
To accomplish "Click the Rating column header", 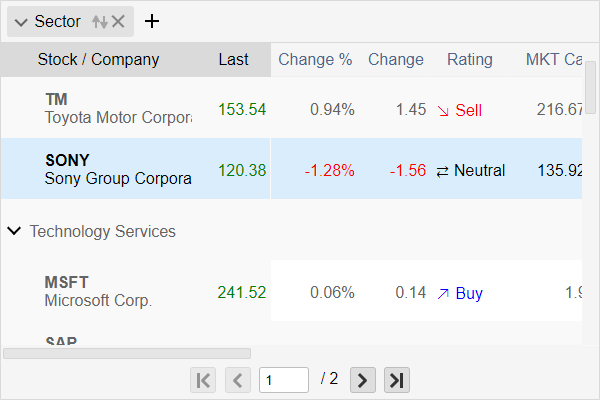I will 469,59.
